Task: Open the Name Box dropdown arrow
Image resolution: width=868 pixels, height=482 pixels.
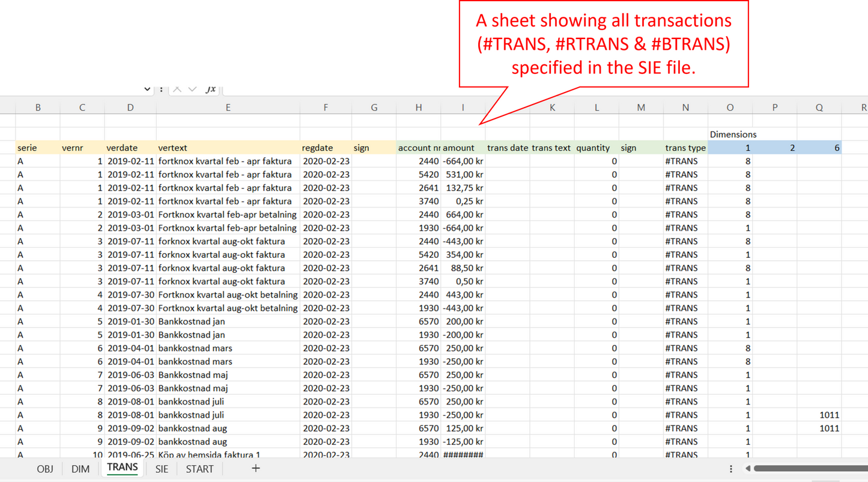Action: click(148, 88)
